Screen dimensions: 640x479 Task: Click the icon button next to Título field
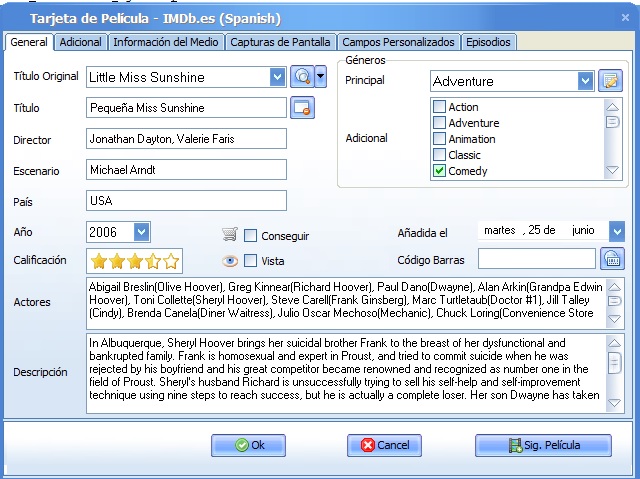point(302,108)
